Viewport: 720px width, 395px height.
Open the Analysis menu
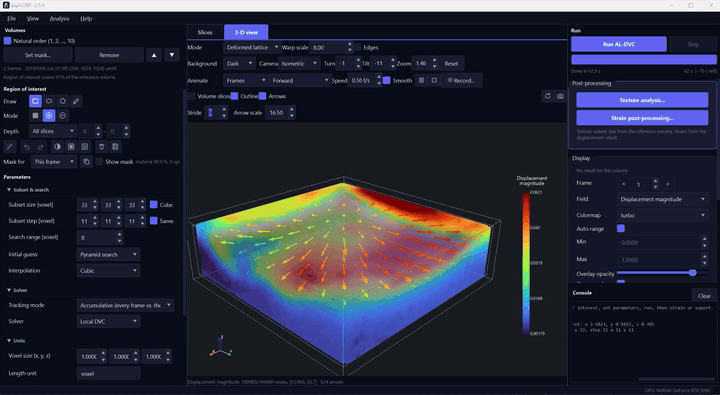pyautogui.click(x=59, y=18)
